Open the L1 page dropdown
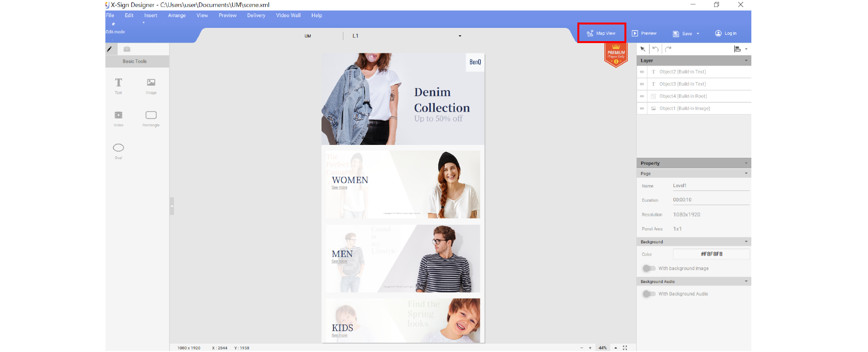868x352 pixels. tap(460, 36)
